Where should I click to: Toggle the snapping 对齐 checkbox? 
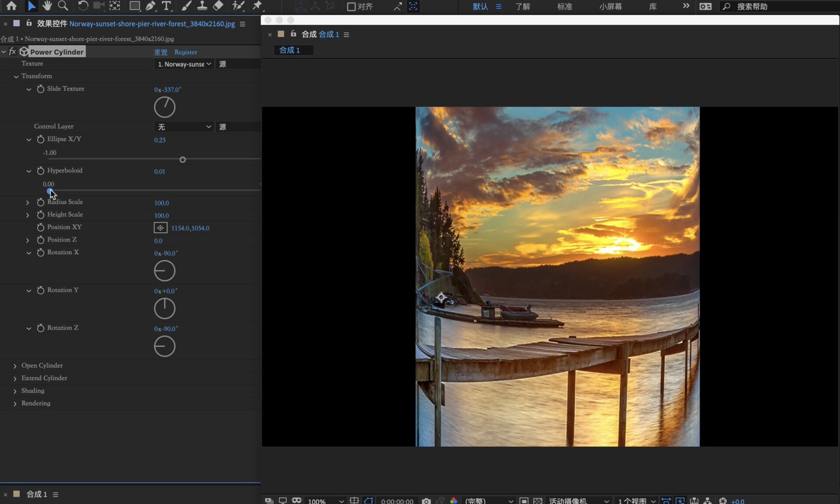[x=351, y=7]
